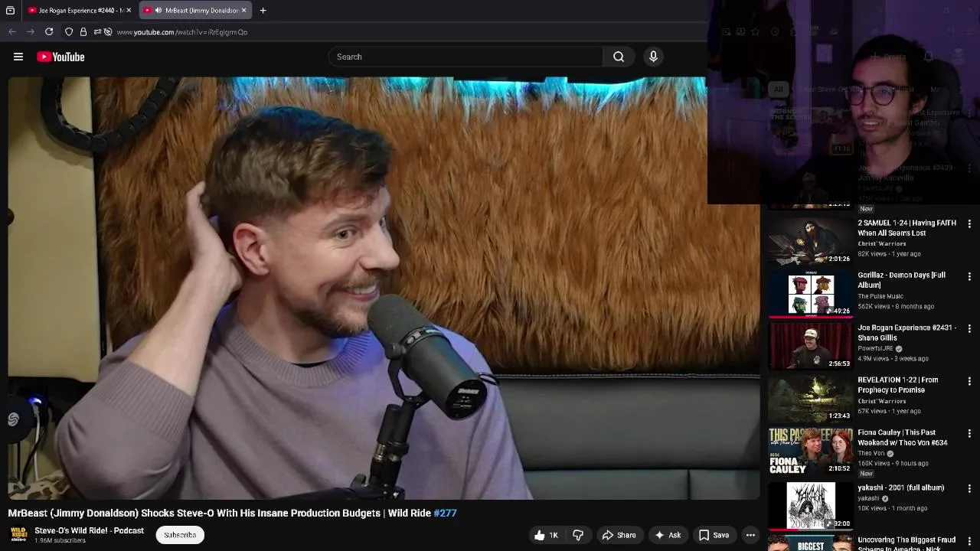Open options menu for Fiona Cauley video
Image resolution: width=980 pixels, height=551 pixels.
(x=969, y=434)
